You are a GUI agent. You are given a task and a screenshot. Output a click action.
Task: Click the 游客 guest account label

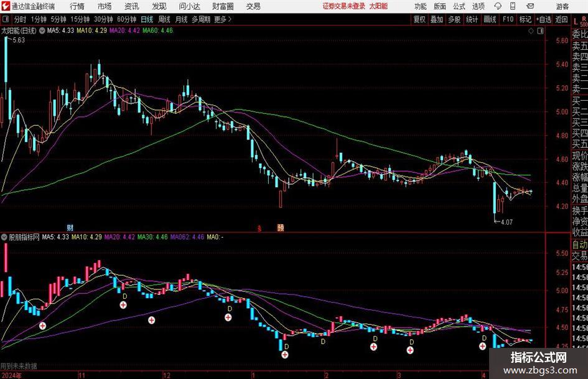coord(562,6)
